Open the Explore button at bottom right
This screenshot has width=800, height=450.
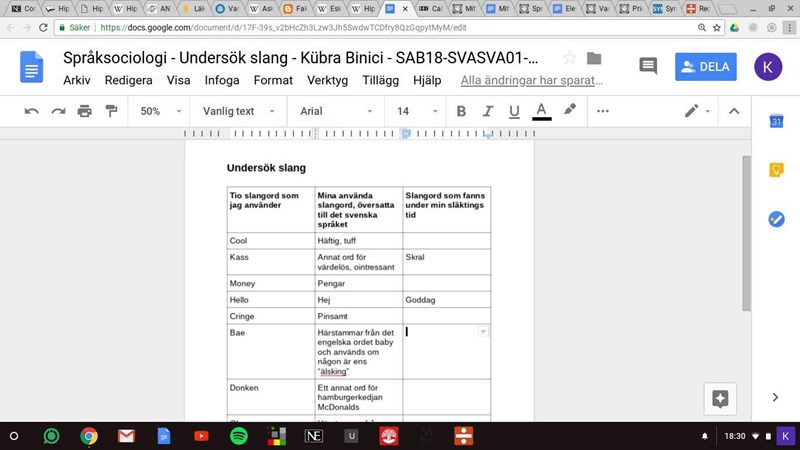point(719,397)
